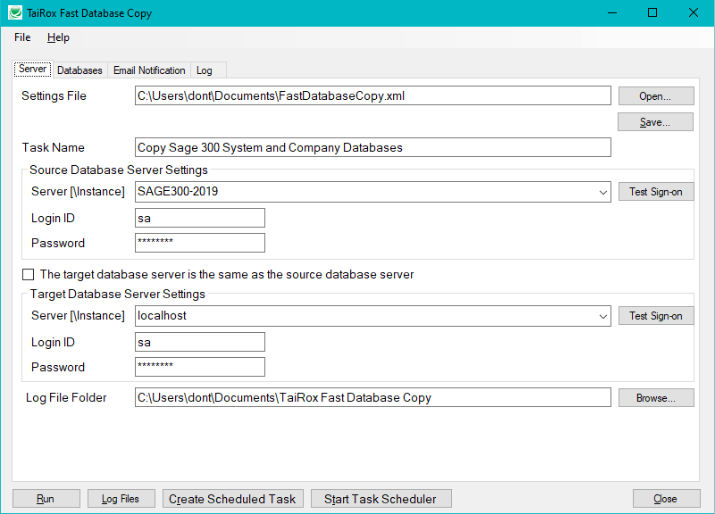
Task: Open the Help menu
Action: tap(58, 37)
